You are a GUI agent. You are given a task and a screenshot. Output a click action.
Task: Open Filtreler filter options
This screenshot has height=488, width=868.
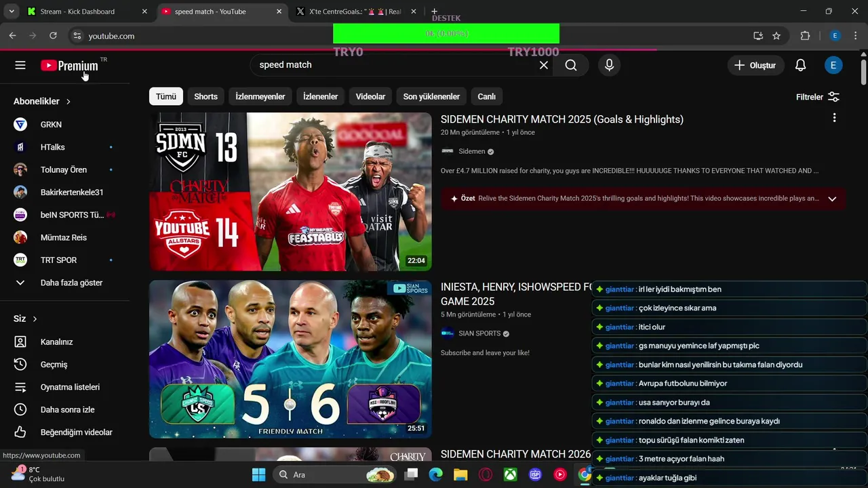(x=818, y=97)
